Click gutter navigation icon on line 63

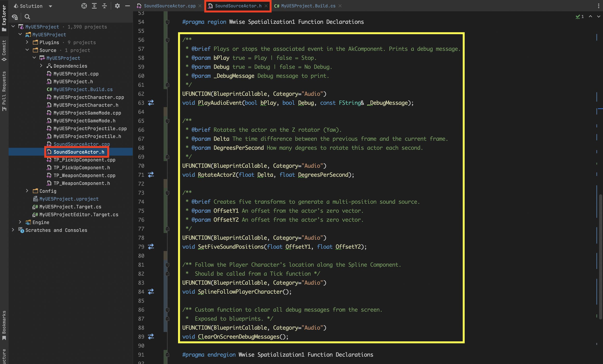(151, 103)
